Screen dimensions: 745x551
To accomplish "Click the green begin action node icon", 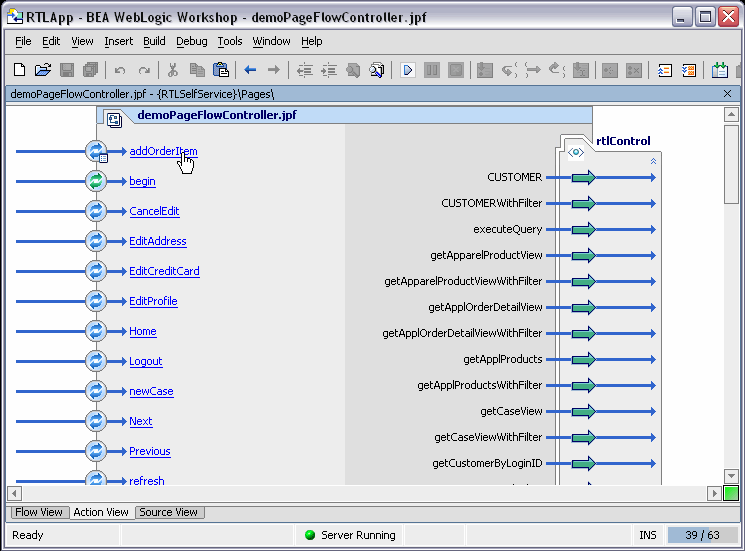I will click(96, 181).
